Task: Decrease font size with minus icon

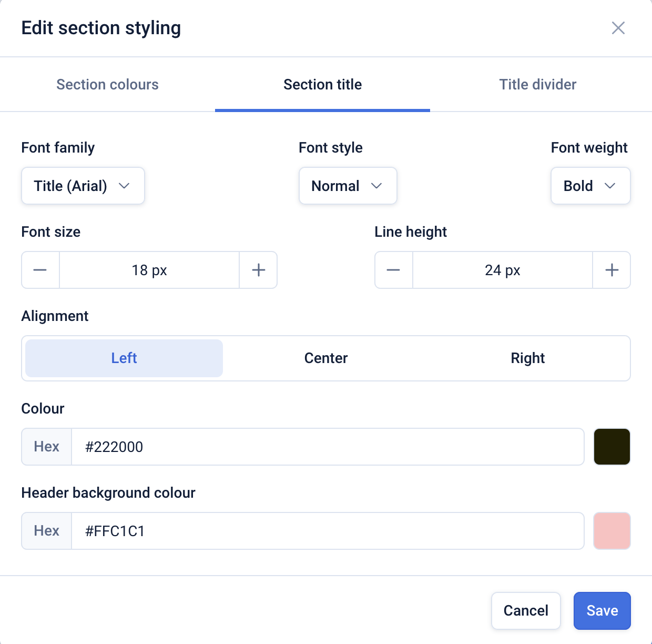Action: click(x=40, y=270)
